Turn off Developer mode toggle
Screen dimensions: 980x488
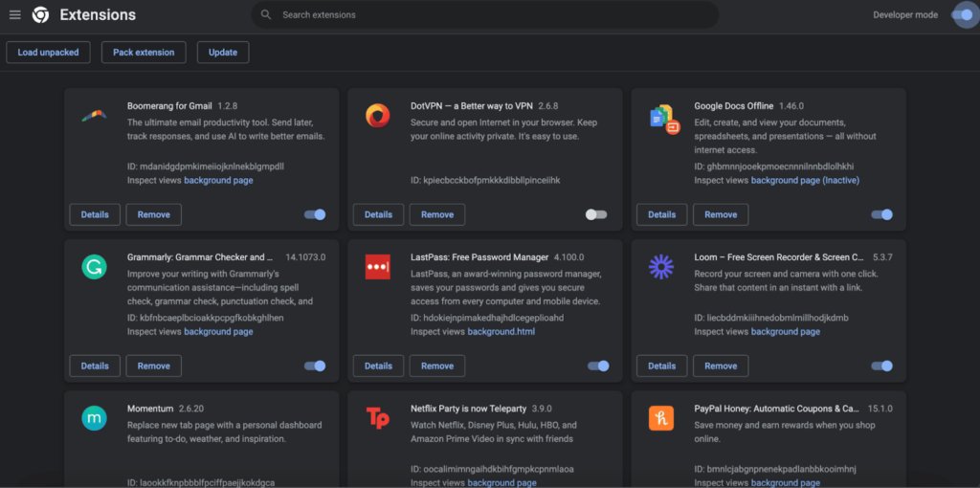(x=962, y=14)
